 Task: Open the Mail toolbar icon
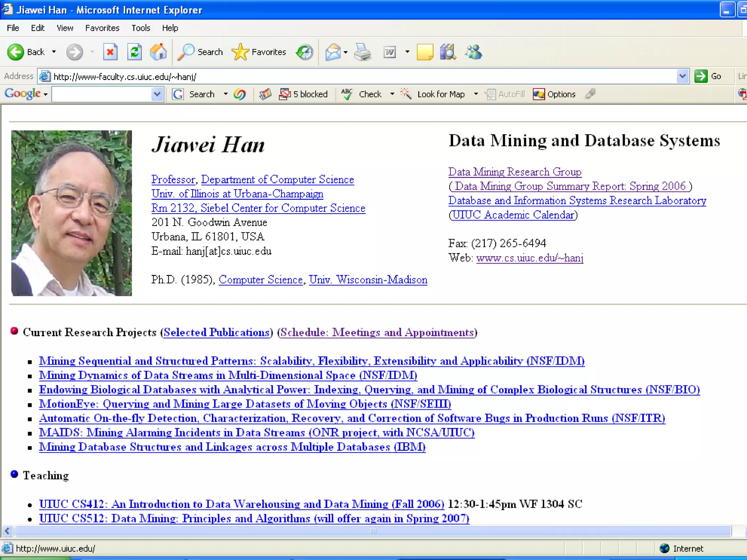333,52
